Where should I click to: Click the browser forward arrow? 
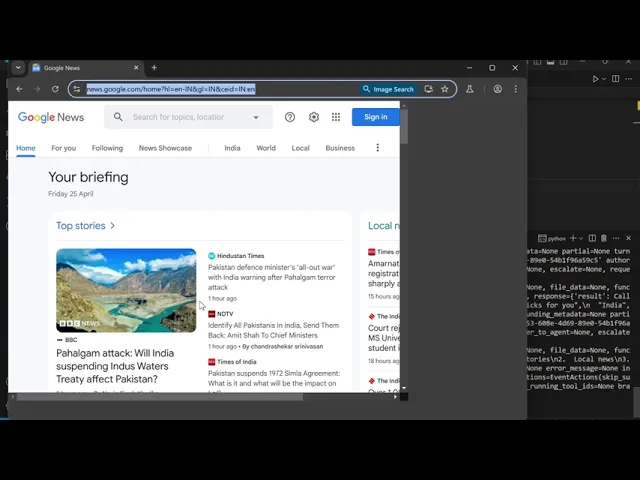[x=37, y=89]
